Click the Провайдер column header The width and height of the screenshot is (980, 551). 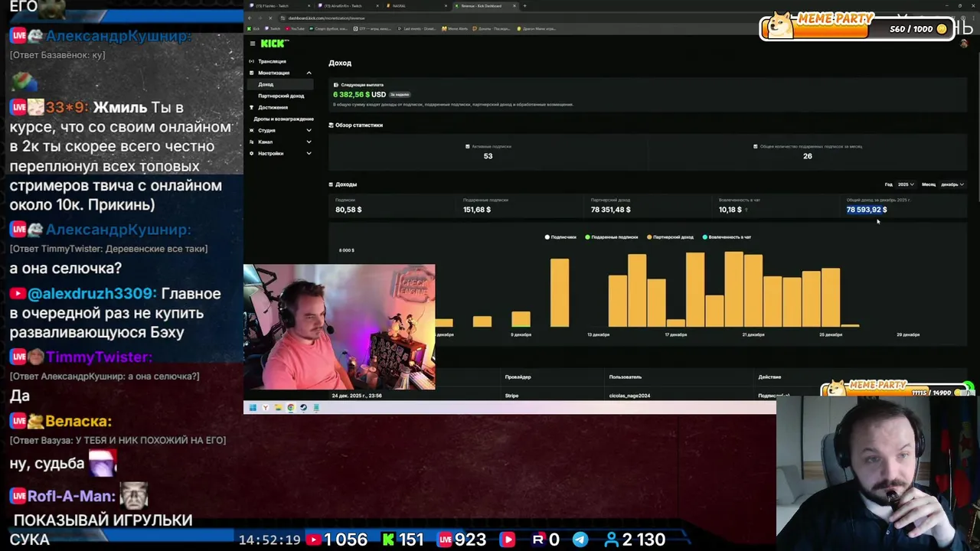click(x=518, y=377)
